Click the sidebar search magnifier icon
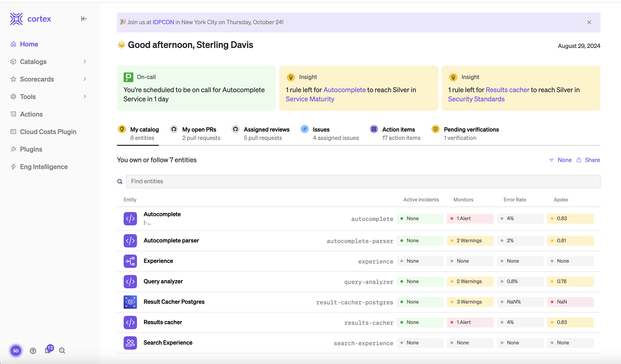The width and height of the screenshot is (621, 364). tap(62, 351)
